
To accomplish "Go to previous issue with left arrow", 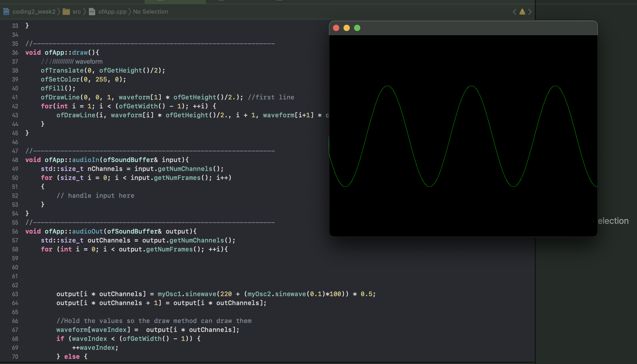I will 514,12.
